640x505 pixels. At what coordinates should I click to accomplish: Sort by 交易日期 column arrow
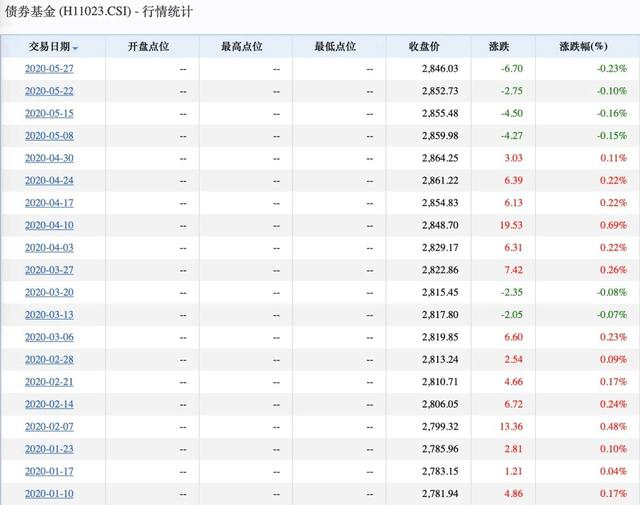75,48
